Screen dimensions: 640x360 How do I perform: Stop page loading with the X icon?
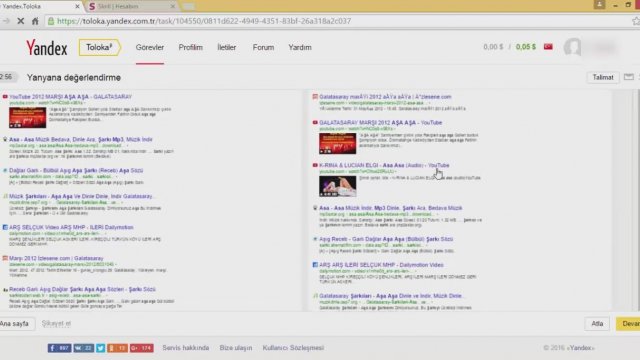pyautogui.click(x=20, y=21)
